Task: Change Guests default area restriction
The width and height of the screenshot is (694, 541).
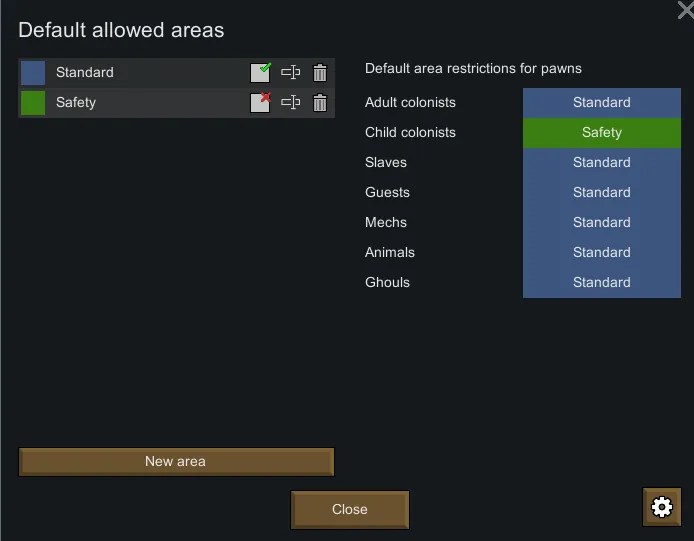Action: point(601,193)
